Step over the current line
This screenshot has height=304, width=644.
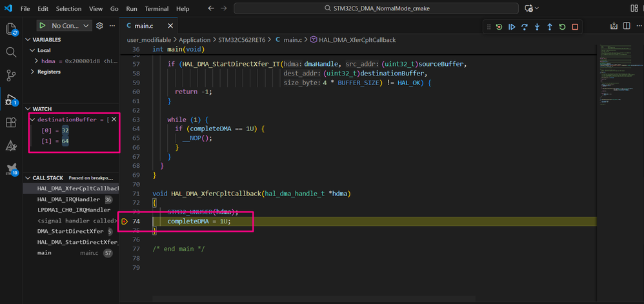pyautogui.click(x=525, y=26)
